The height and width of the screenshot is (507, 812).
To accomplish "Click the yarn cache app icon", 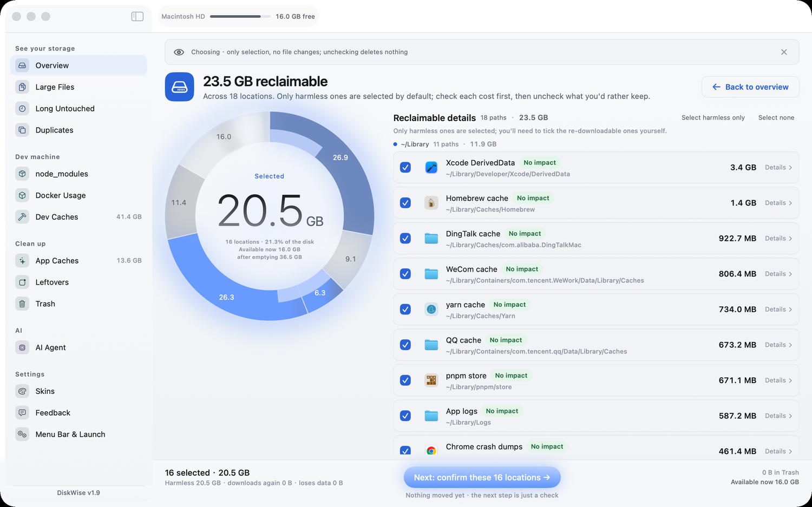I will point(431,310).
